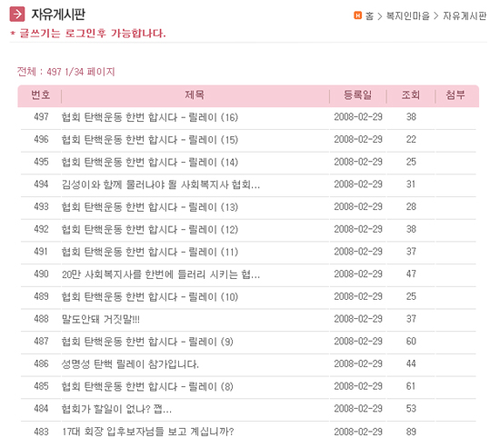Open post 484 협회가 할일이 없나?

(x=116, y=409)
